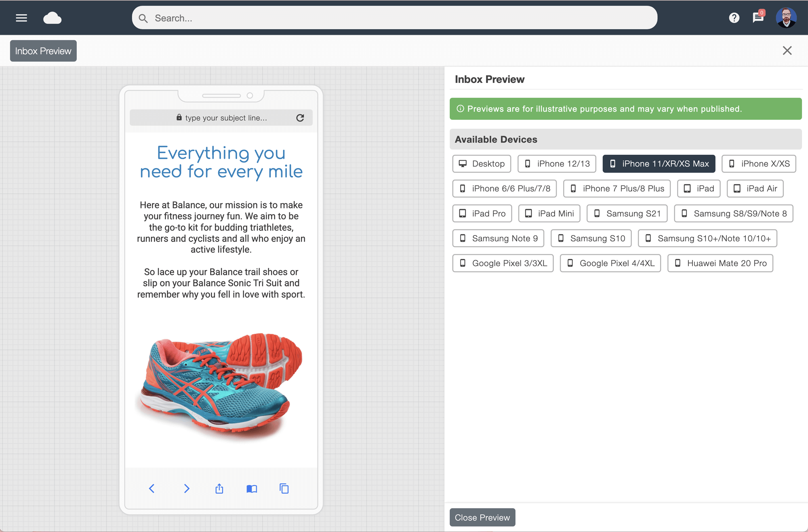The width and height of the screenshot is (808, 532).
Task: Click the 'So lace up your Balance' paragraph
Action: pyautogui.click(x=221, y=283)
